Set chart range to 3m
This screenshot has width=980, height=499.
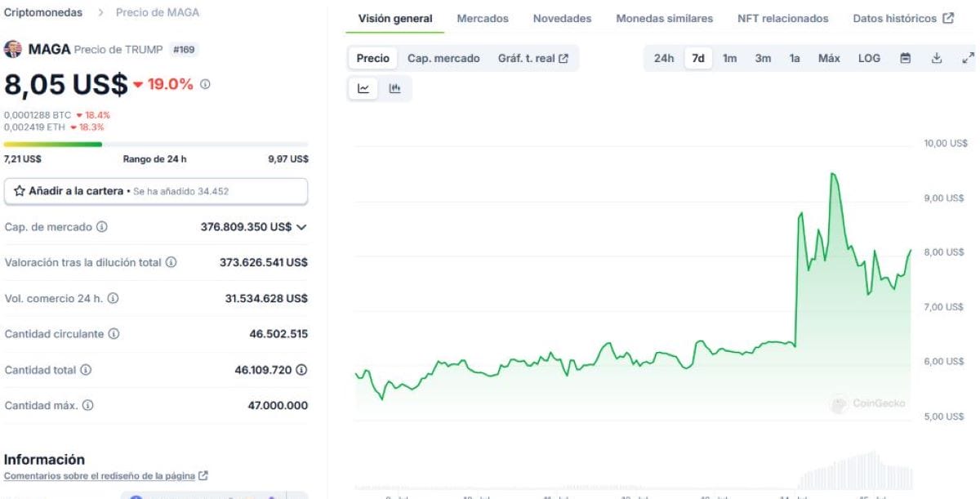tap(763, 58)
